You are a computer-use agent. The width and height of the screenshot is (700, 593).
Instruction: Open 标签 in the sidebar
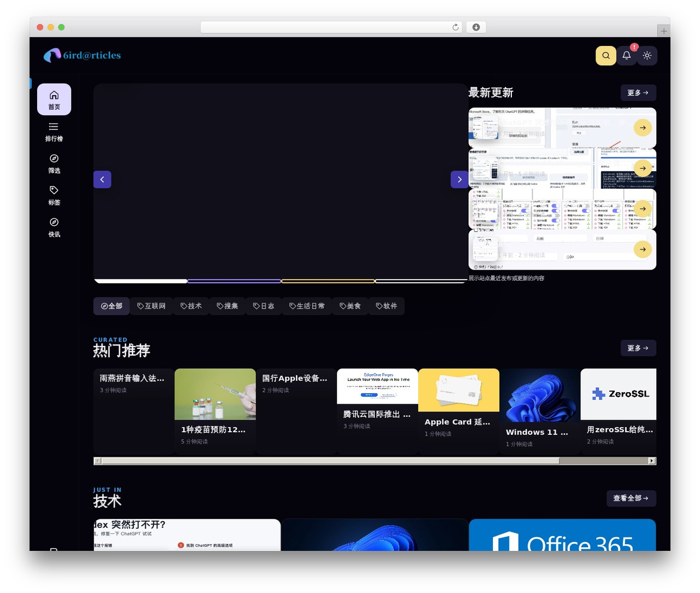(x=54, y=195)
